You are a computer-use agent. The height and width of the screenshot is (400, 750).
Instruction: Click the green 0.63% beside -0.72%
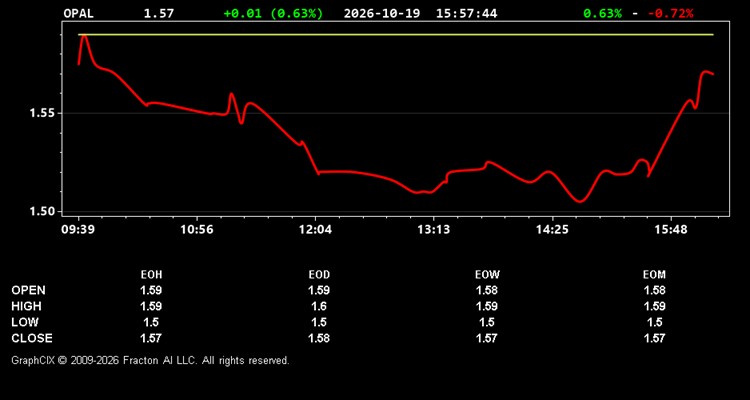point(603,13)
